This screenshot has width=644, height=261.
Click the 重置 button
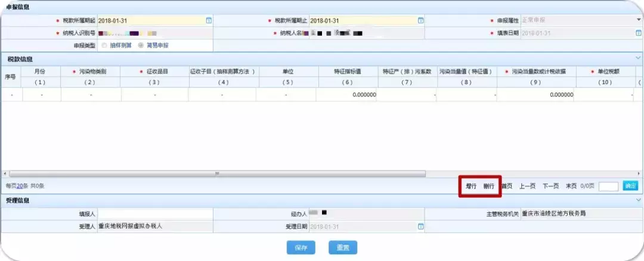click(x=343, y=247)
